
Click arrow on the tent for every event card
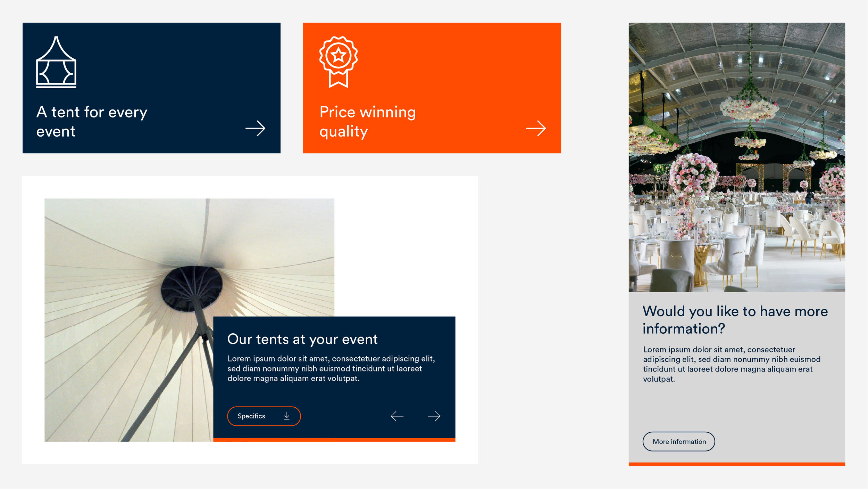[x=256, y=129]
